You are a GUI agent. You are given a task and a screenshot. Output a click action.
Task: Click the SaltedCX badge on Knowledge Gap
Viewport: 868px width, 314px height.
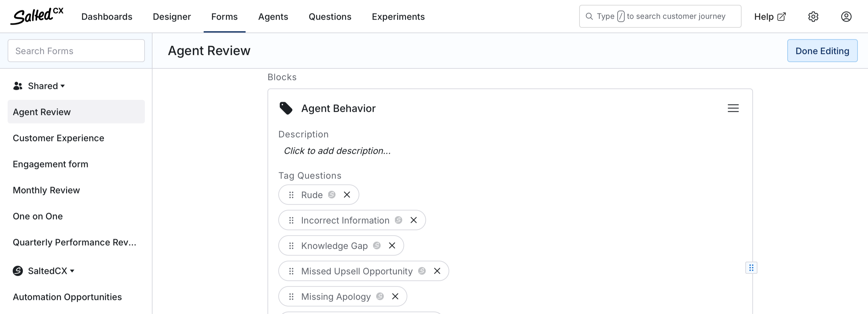click(377, 245)
